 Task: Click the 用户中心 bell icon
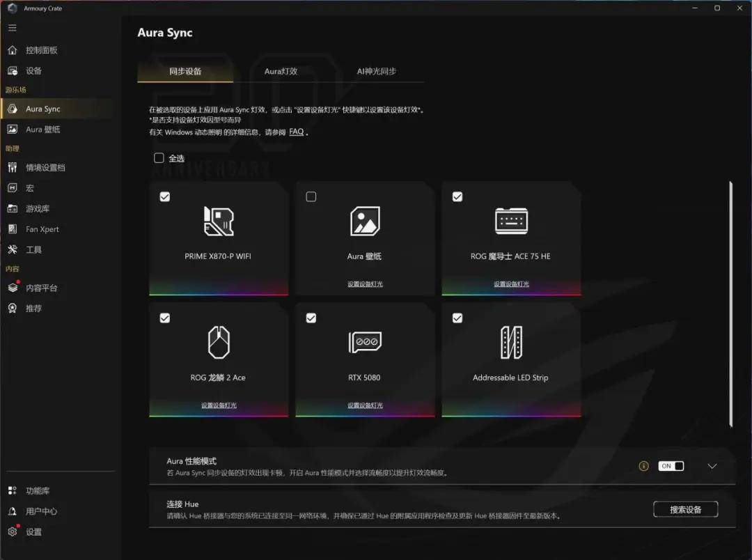[x=13, y=511]
